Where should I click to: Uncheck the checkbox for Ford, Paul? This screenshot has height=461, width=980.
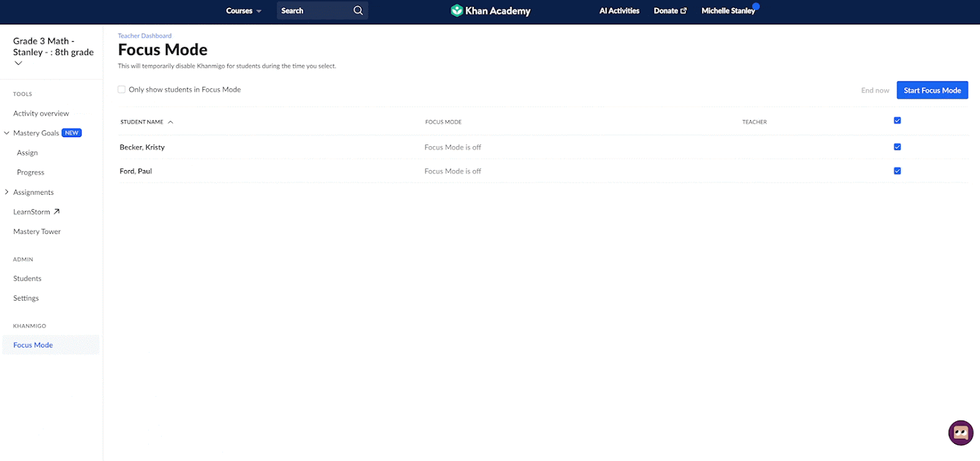[897, 171]
